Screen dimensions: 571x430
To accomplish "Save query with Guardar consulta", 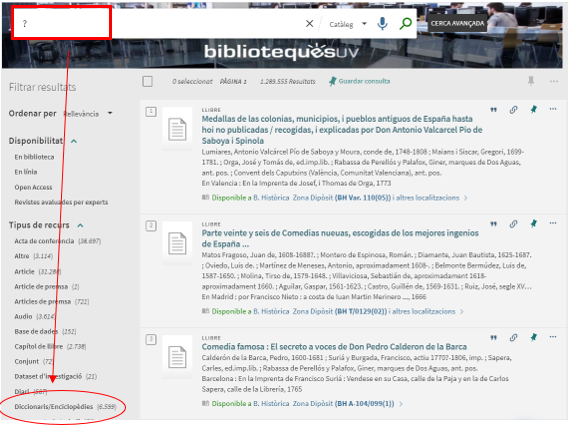I will (359, 81).
